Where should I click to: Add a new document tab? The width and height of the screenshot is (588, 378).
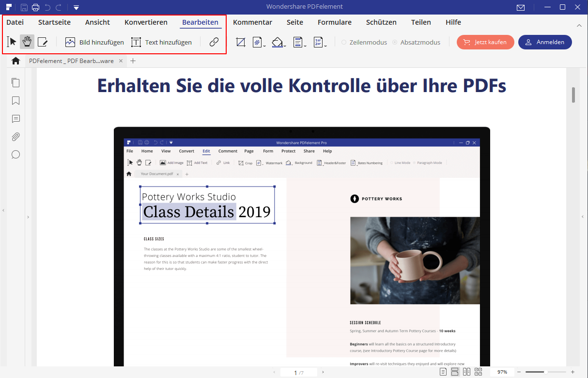point(133,61)
